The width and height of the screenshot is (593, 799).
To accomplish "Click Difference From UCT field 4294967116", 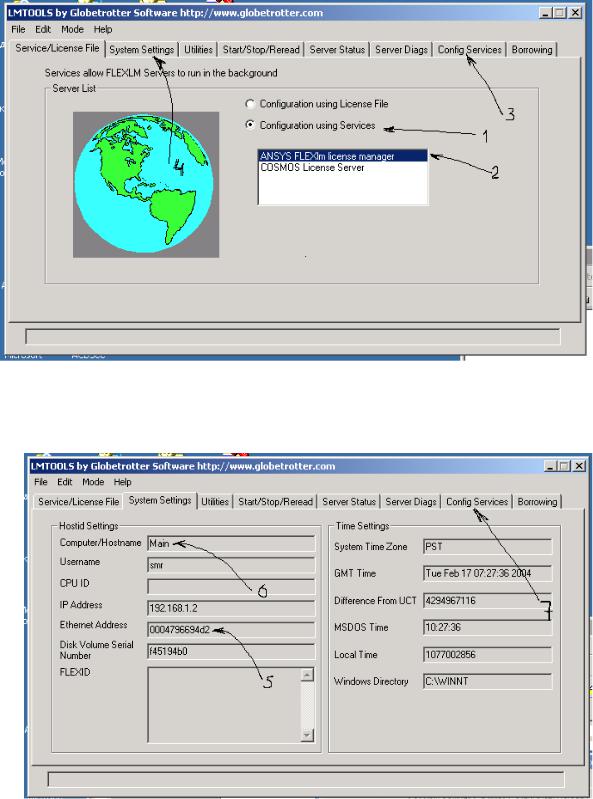I will (488, 600).
